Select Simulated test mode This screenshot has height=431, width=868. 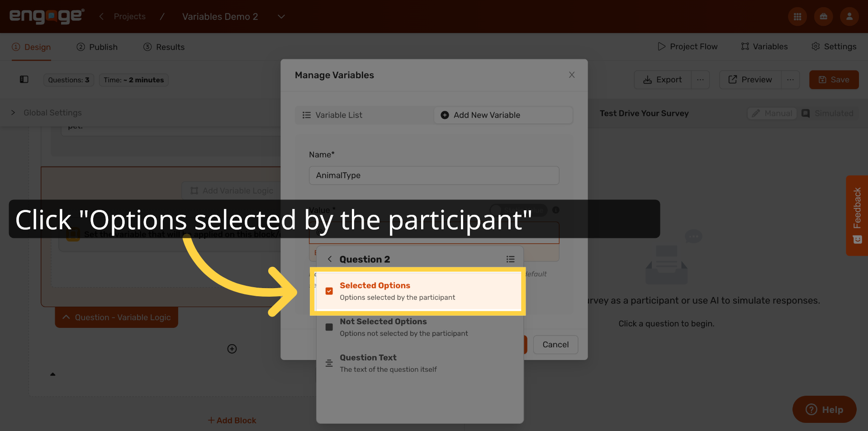point(827,114)
